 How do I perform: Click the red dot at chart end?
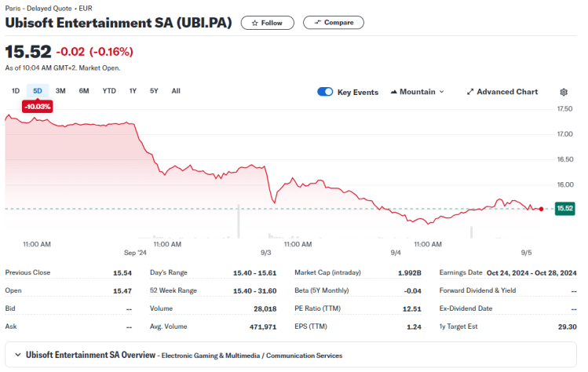541,210
